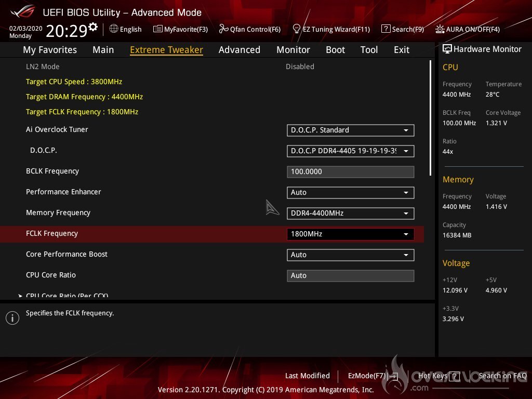Click the EZ Tuning Wizard bulb icon
The height and width of the screenshot is (399, 532).
[x=296, y=29]
